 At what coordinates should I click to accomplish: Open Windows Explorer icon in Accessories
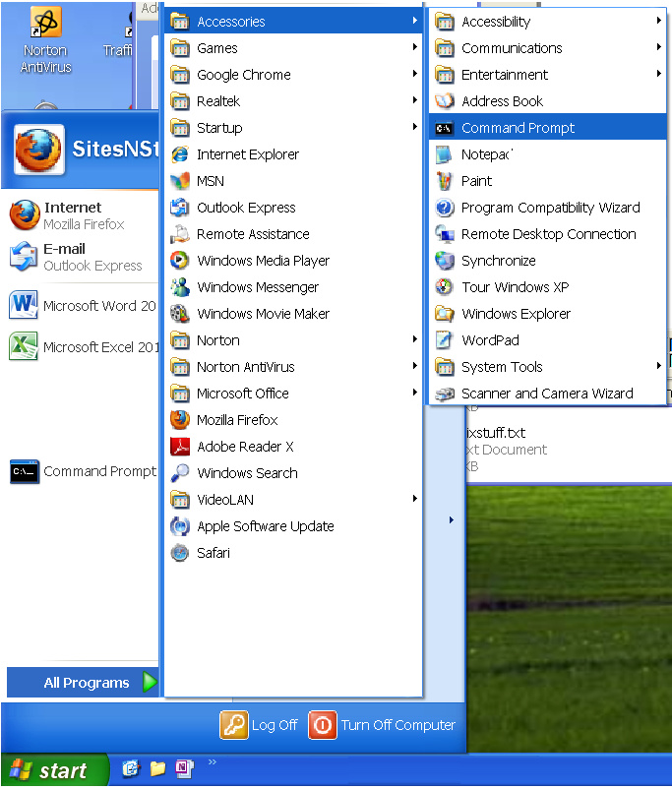pyautogui.click(x=444, y=314)
